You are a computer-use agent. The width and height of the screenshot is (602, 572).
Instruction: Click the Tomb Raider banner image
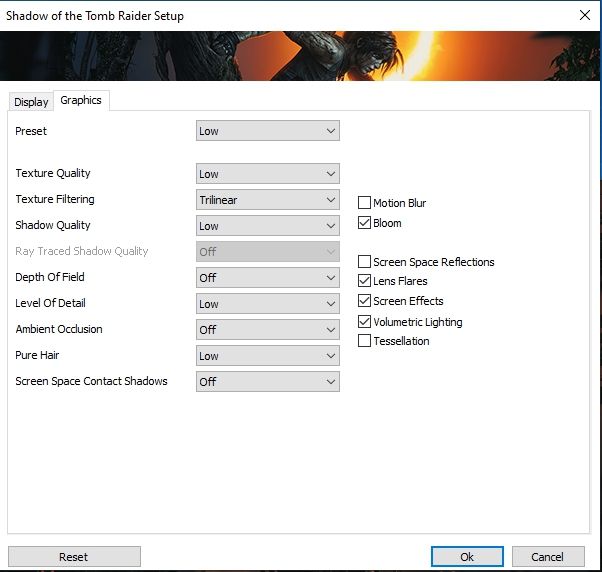click(x=299, y=56)
